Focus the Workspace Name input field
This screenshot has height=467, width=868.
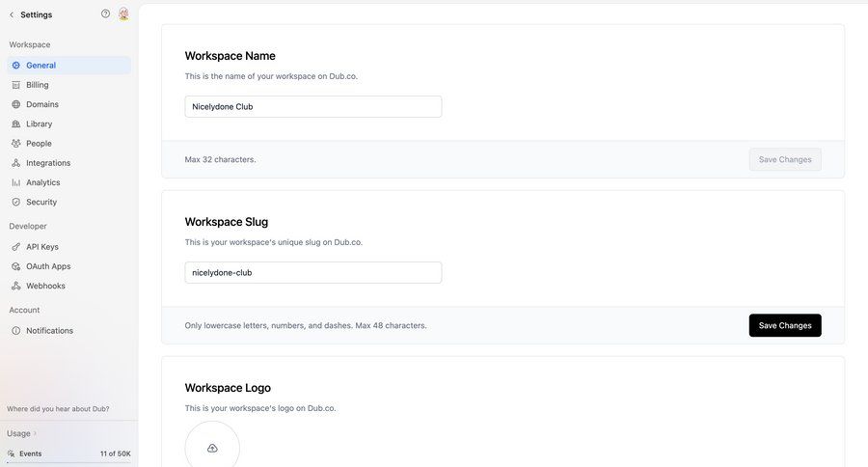(313, 107)
